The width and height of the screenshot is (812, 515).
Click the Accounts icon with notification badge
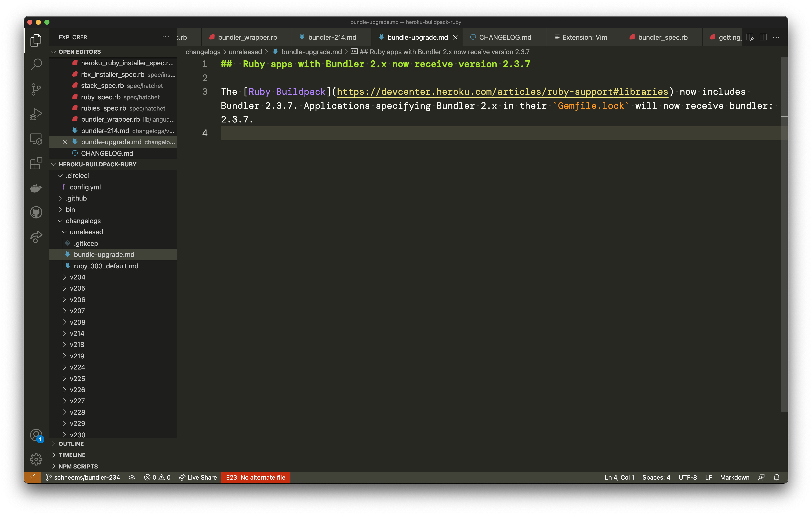[36, 435]
